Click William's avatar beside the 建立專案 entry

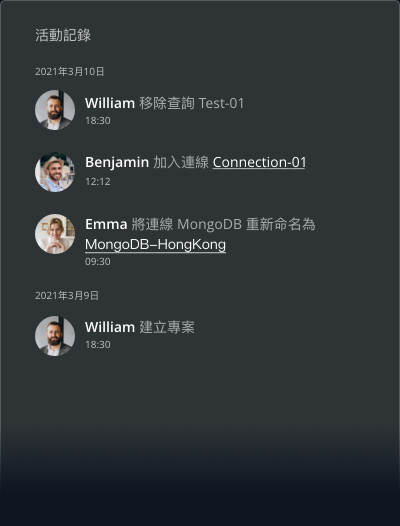[x=55, y=336]
